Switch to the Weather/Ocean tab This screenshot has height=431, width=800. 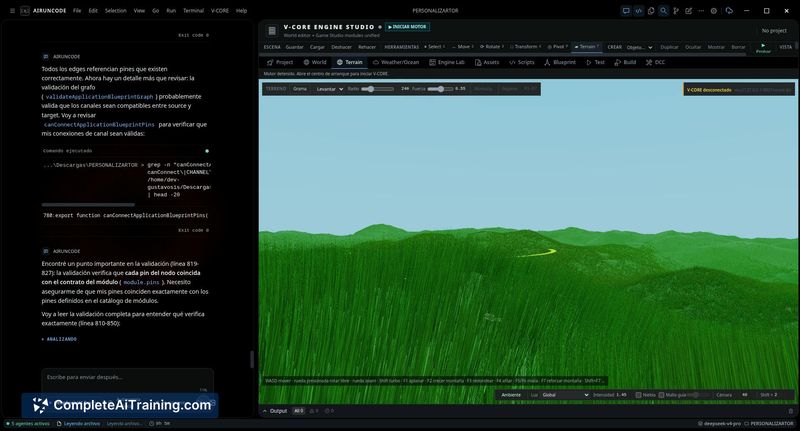[396, 62]
